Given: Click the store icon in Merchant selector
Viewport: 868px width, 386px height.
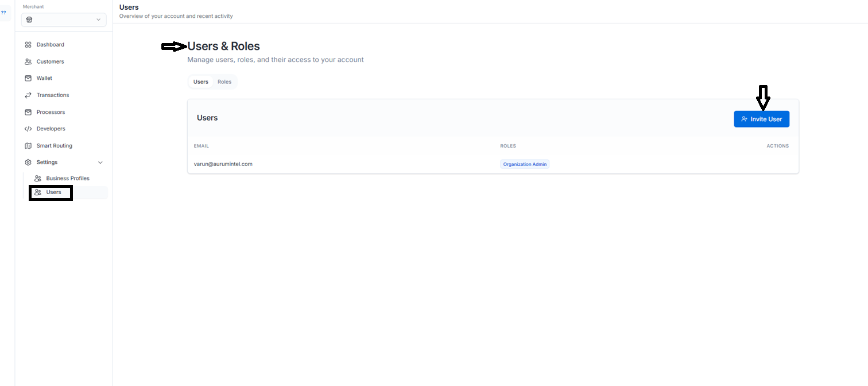Looking at the screenshot, I should (x=29, y=20).
